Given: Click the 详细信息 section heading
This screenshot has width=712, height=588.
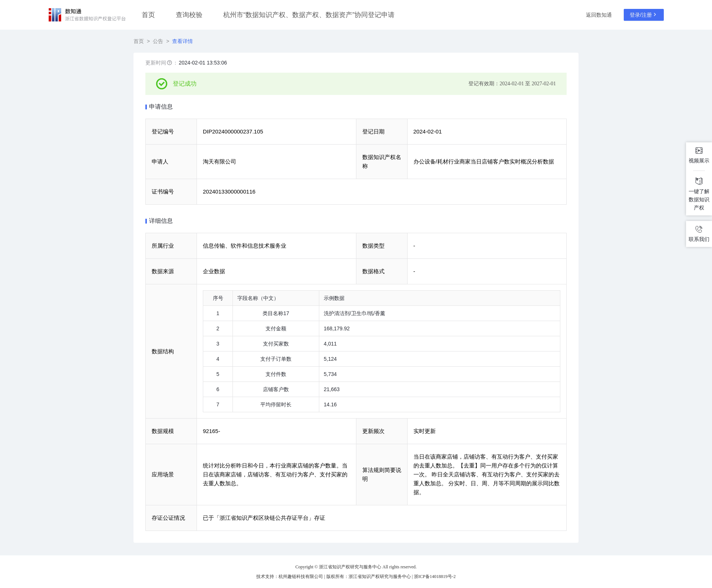Looking at the screenshot, I should pos(161,221).
